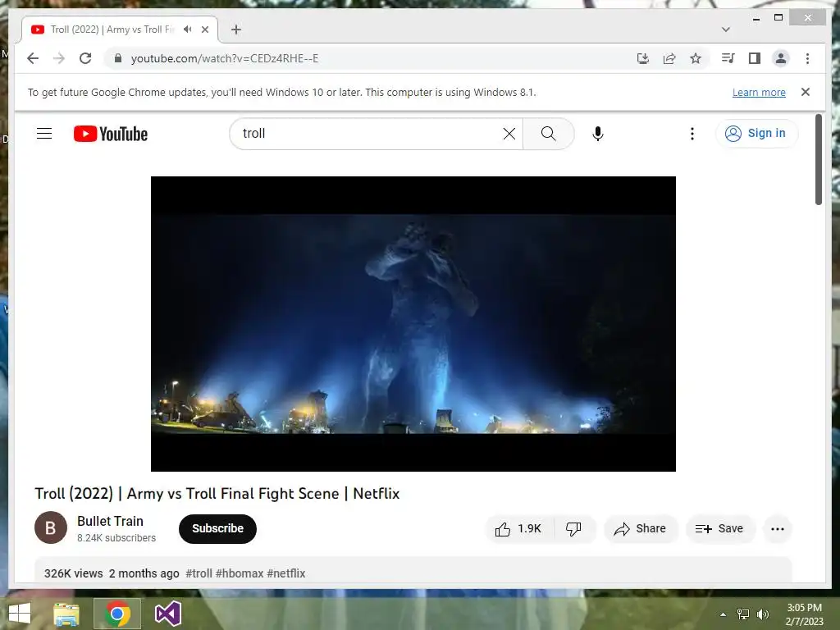Open the Learn more link
Screen dimensions: 840x630
click(x=759, y=92)
